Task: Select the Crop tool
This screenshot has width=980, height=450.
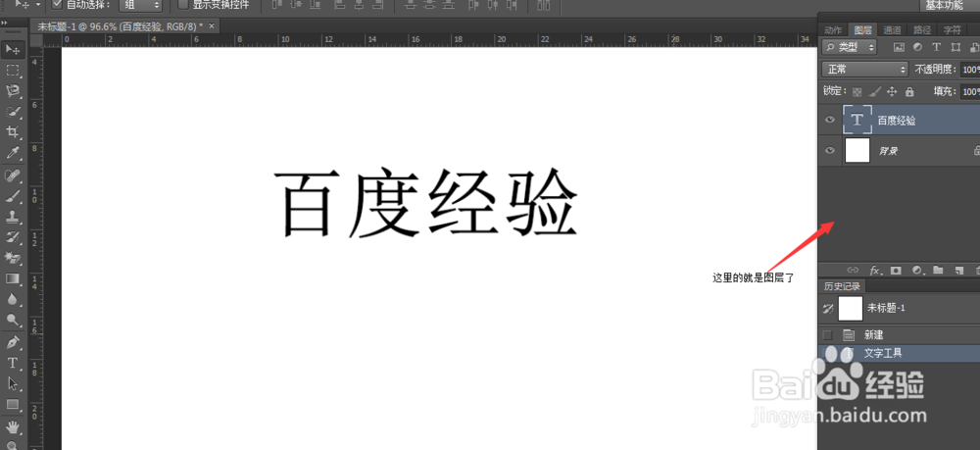Action: pos(13,132)
